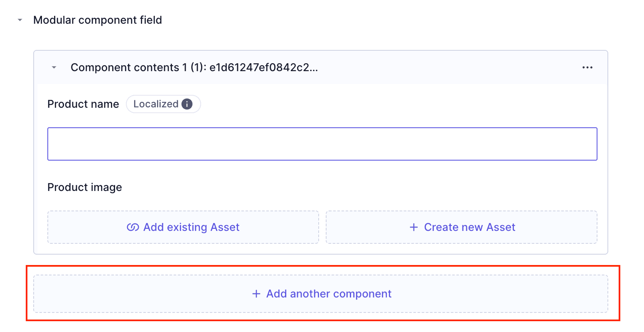Click the Component contents 1 header title
Screen dimensions: 644x332
coord(194,67)
